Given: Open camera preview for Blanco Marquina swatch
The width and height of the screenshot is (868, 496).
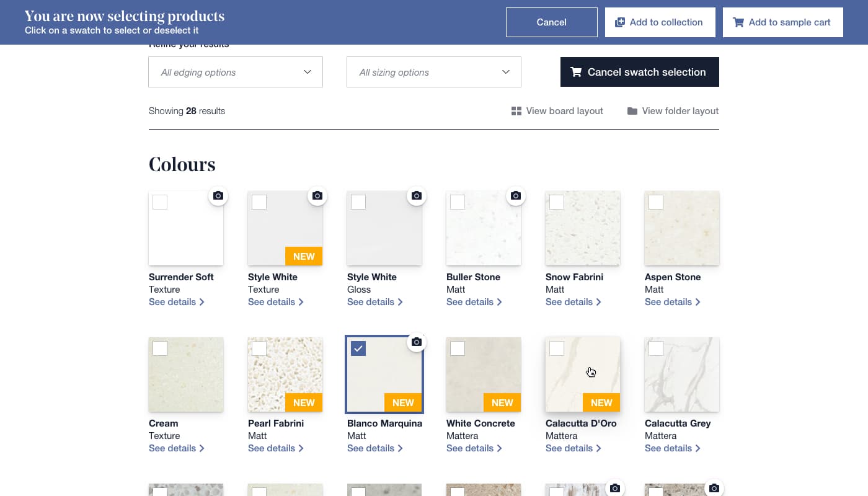Looking at the screenshot, I should (x=417, y=342).
